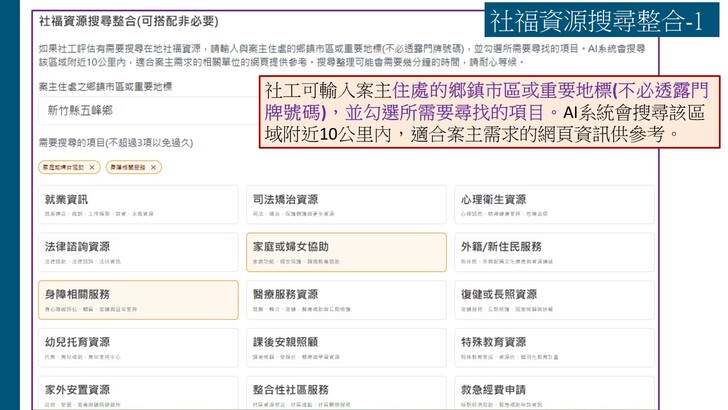Deselect the highlighted 身障相關服務 card
The width and height of the screenshot is (728, 410).
click(x=138, y=299)
